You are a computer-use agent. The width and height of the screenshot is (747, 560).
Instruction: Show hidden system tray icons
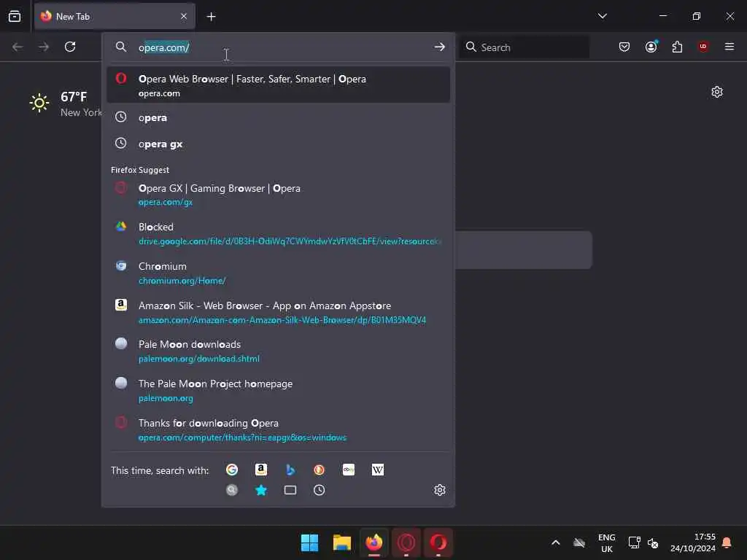point(555,542)
